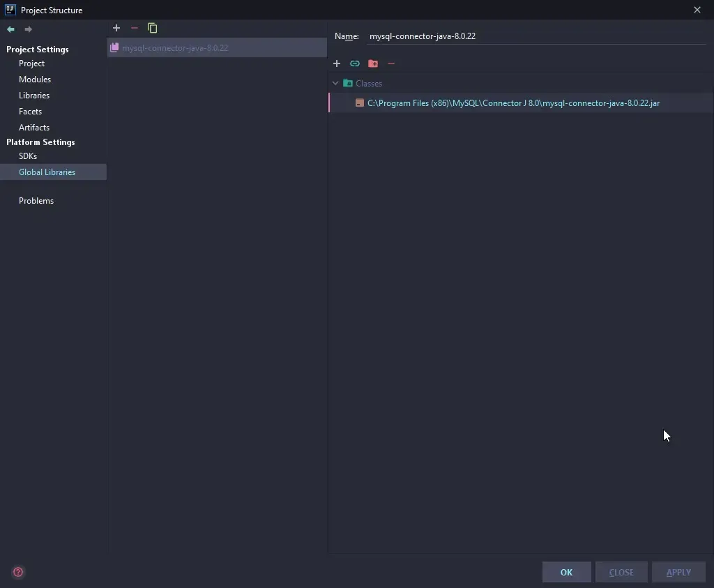Open help via question mark icon
The height and width of the screenshot is (588, 714).
click(x=18, y=572)
